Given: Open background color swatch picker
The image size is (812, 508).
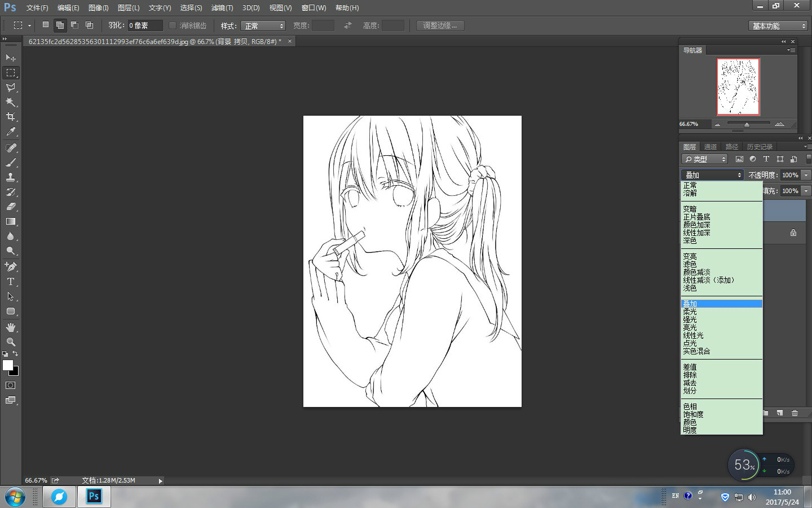Looking at the screenshot, I should coord(16,373).
